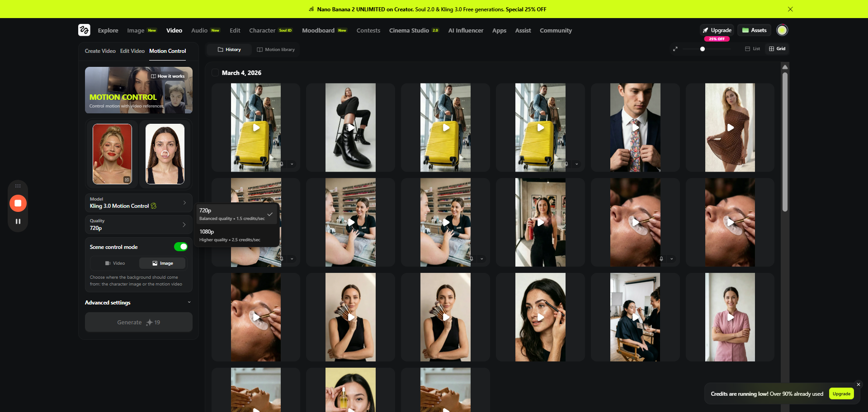Dismiss the low credits notification
This screenshot has height=412, width=868.
[x=858, y=384]
